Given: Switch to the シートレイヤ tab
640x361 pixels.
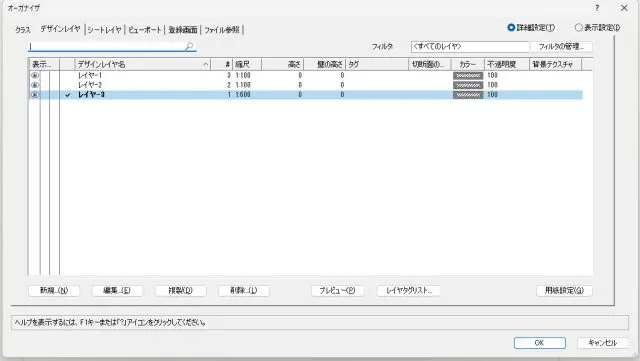Looking at the screenshot, I should [x=104, y=30].
